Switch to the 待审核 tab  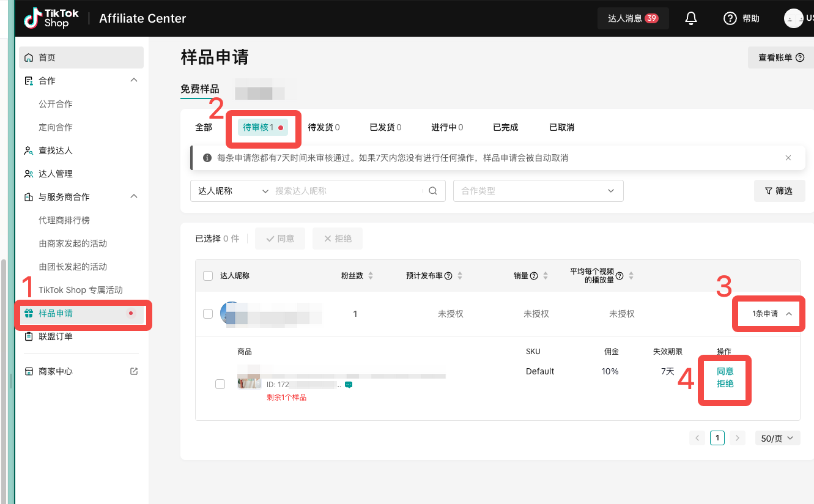(x=262, y=127)
